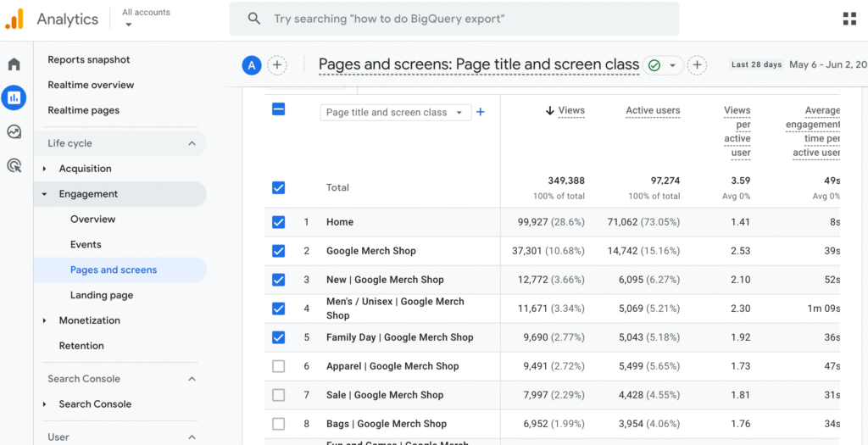Uncheck the New | Google Merch Shop checkbox
The image size is (868, 445).
(x=278, y=280)
